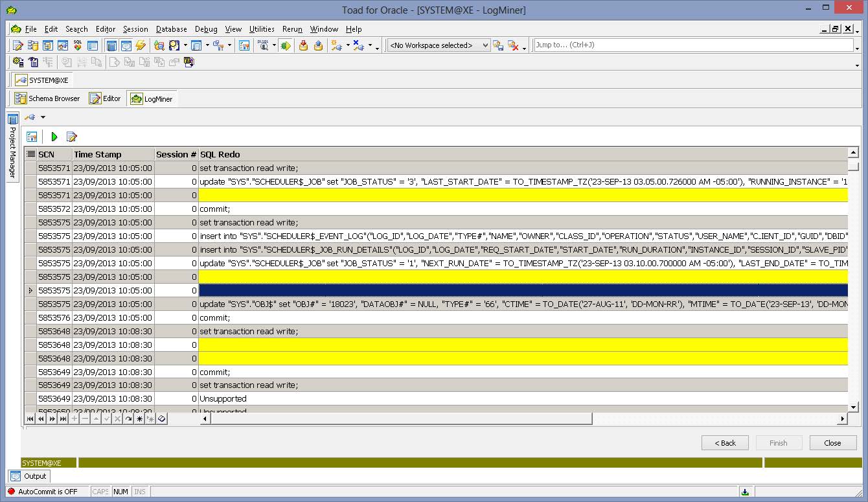This screenshot has height=502, width=868.
Task: Click the bookmark asterisk navigator button
Action: (139, 419)
